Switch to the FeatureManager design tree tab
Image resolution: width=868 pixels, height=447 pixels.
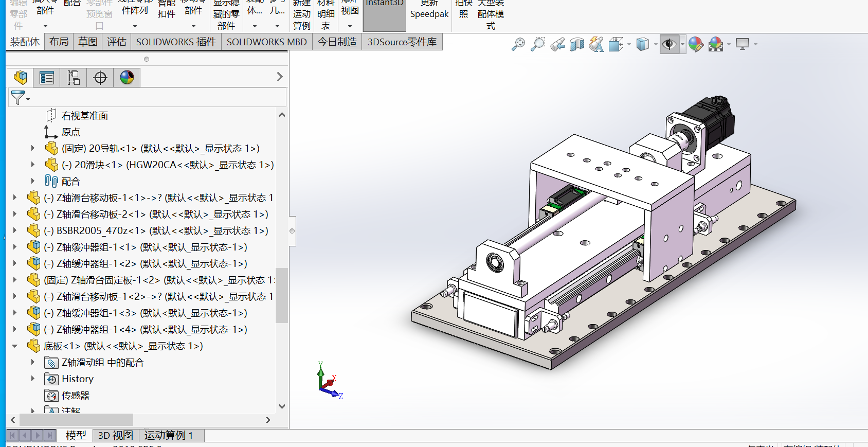(21, 78)
